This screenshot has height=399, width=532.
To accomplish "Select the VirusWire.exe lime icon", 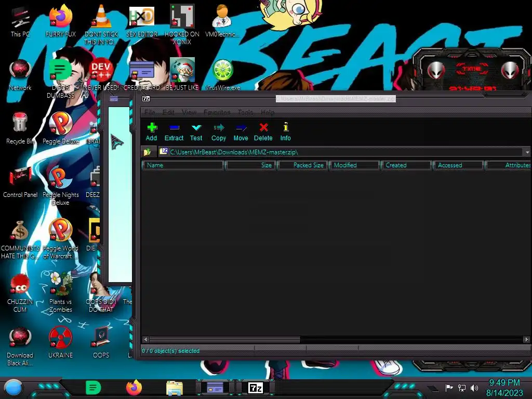I will click(222, 75).
